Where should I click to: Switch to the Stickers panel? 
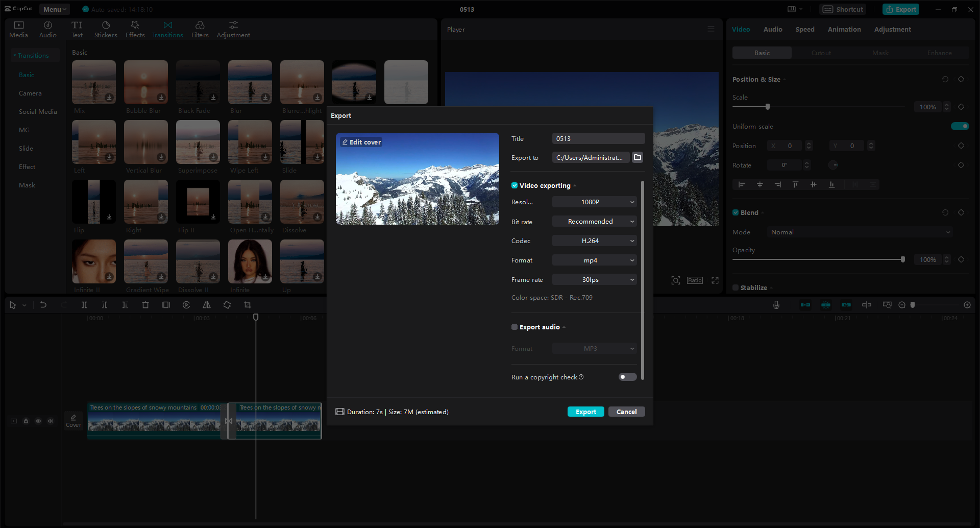pyautogui.click(x=106, y=29)
